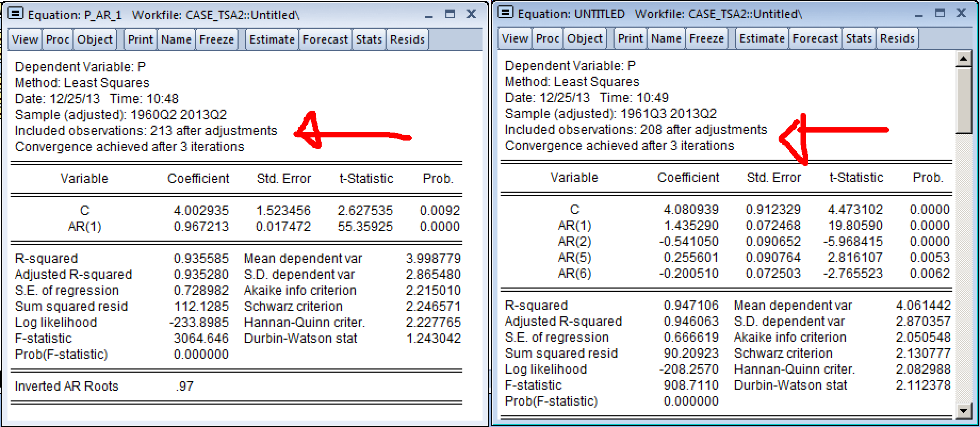Click C coefficient 4.002935 in P_AR_1
Viewport: 980px width, 427px height.
click(201, 211)
